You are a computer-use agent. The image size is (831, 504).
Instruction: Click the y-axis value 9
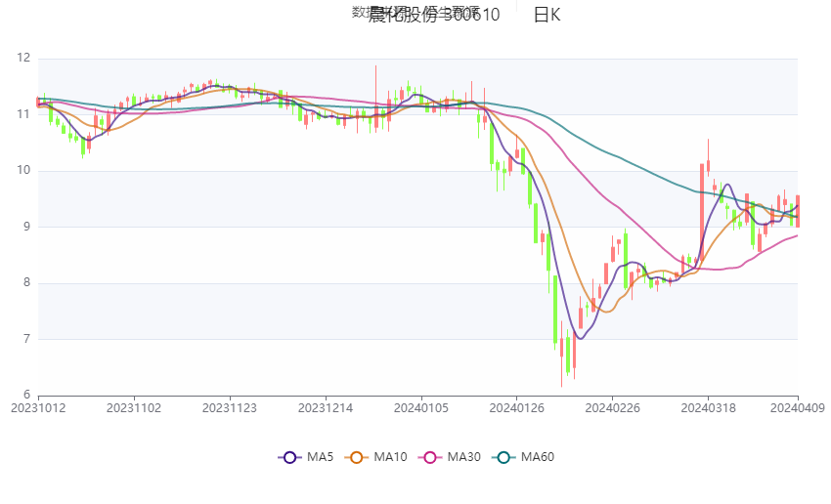[x=27, y=227]
